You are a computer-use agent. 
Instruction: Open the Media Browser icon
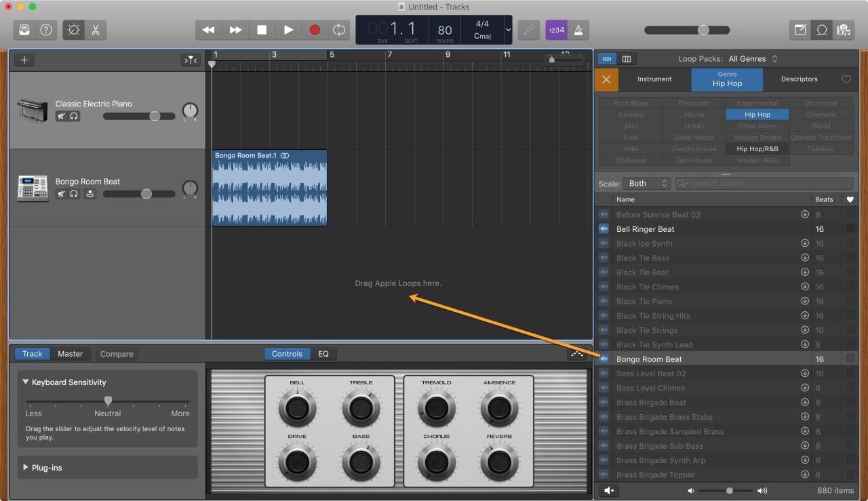(x=843, y=30)
